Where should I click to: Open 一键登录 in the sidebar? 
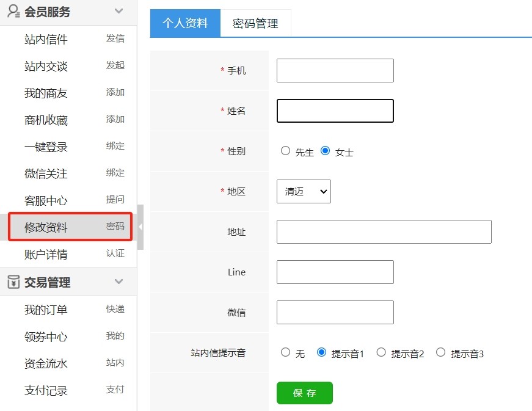pos(46,147)
